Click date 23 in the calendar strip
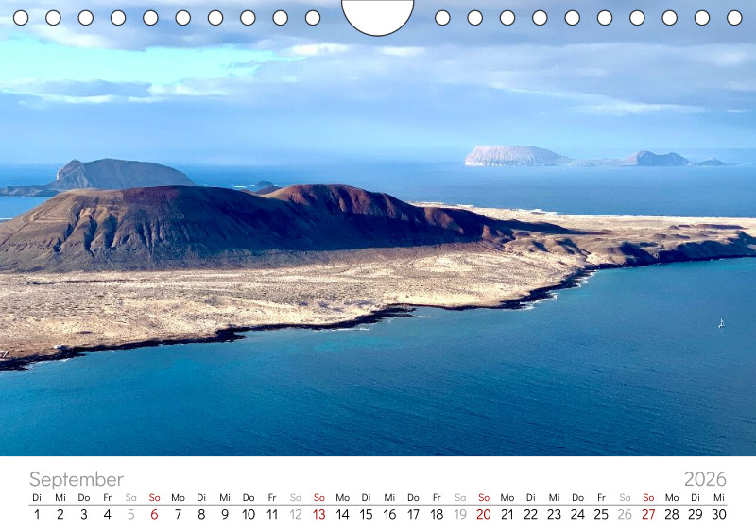Image resolution: width=756 pixels, height=532 pixels. 554,515
